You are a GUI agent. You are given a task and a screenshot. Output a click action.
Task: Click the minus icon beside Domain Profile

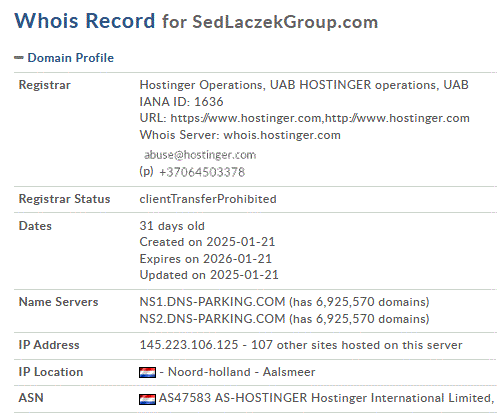coord(19,58)
